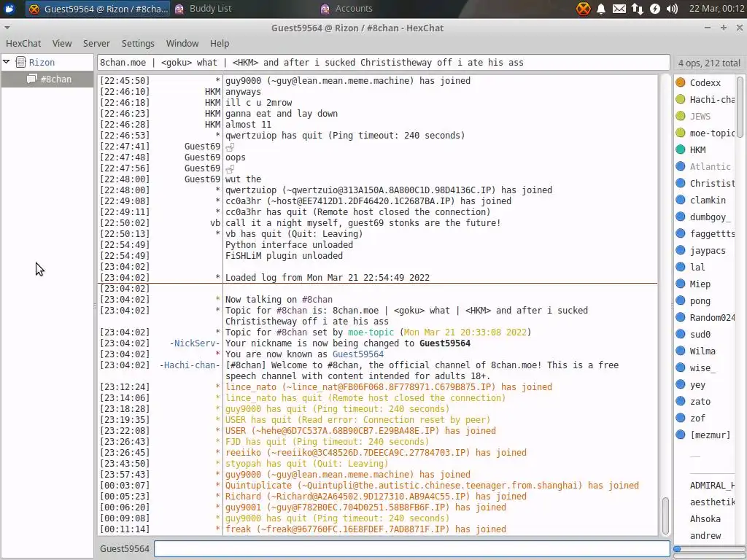Collapse the Rizon server tree node
The width and height of the screenshot is (747, 560).
tap(7, 62)
